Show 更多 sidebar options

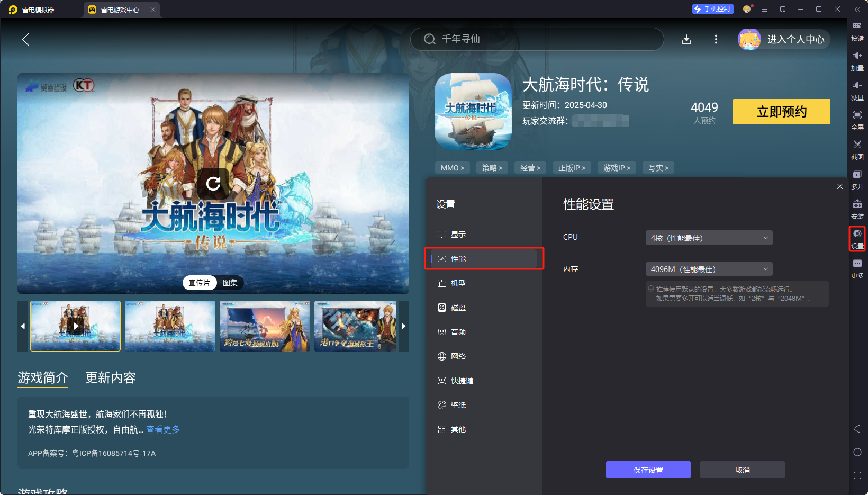857,268
